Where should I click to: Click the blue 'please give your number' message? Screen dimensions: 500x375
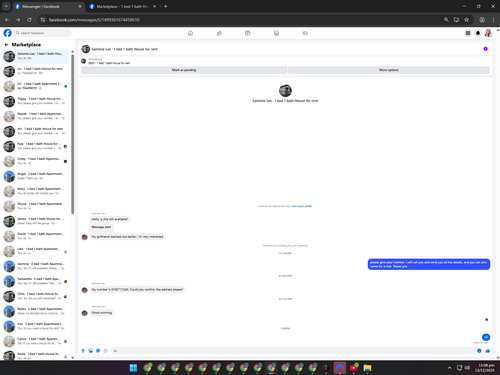[429, 264]
